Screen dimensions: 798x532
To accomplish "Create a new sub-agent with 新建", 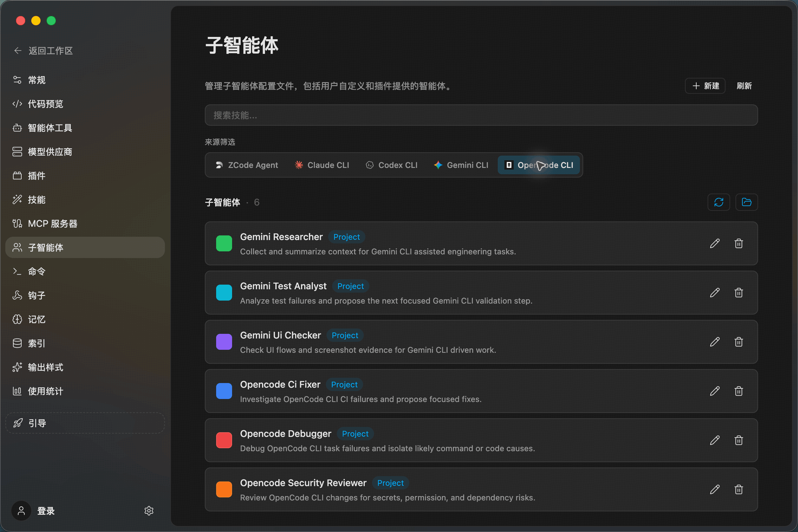I will coord(705,86).
